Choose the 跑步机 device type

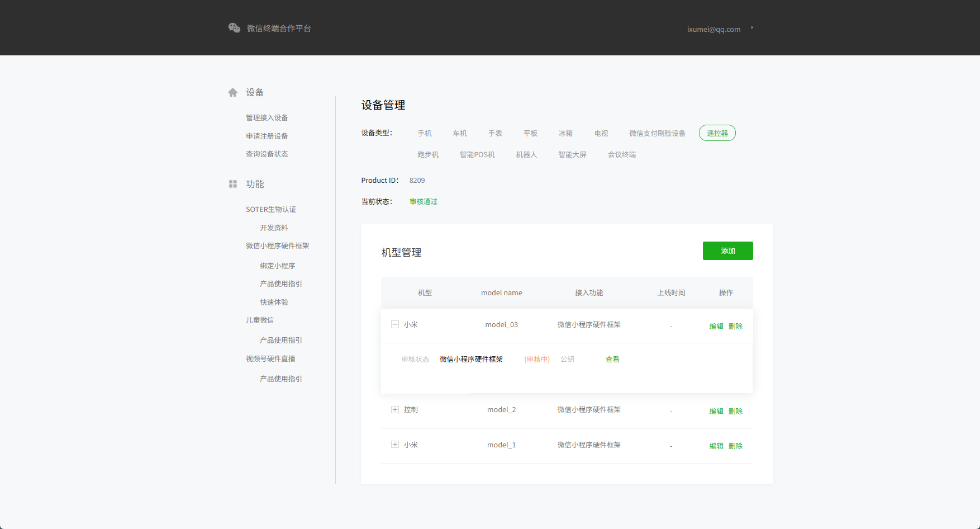click(428, 154)
